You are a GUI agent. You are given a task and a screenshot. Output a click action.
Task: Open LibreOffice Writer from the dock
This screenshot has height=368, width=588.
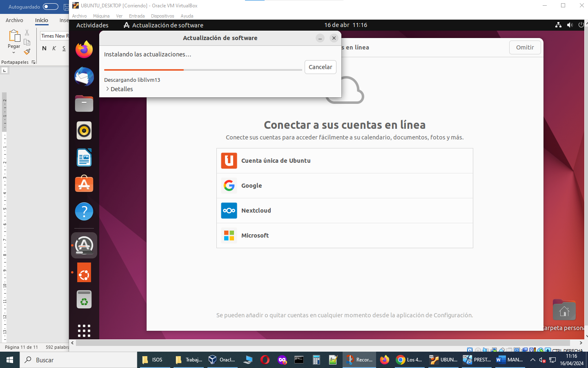tap(84, 157)
